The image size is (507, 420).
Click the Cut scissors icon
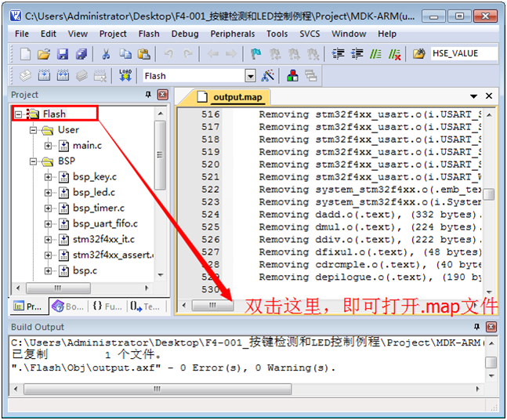coord(105,54)
